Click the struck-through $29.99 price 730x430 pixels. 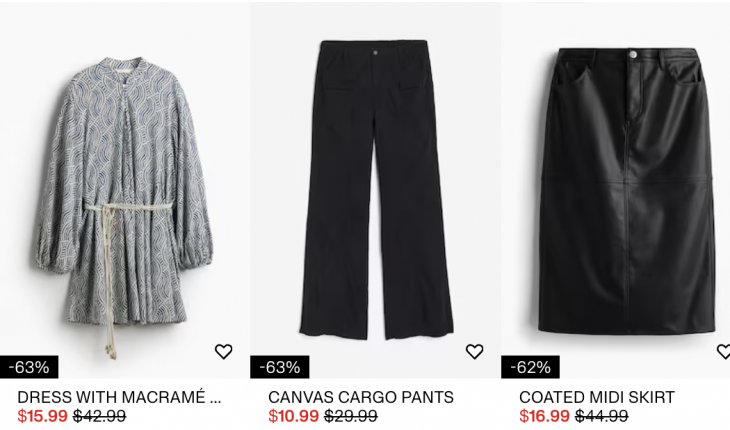(x=351, y=416)
